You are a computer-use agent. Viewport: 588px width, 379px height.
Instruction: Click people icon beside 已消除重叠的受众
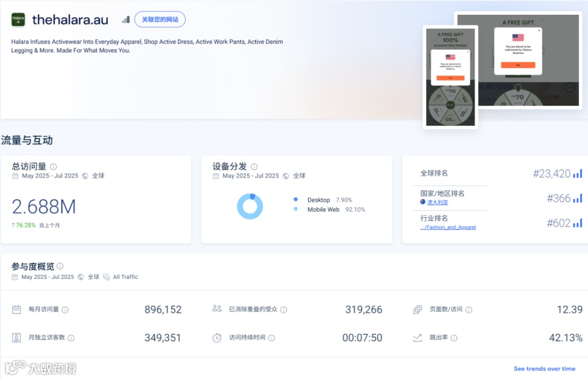coord(217,308)
